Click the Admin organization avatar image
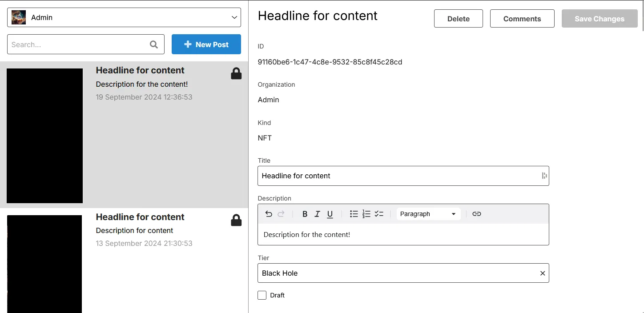Screen dimensions: 644x313 tap(19, 17)
